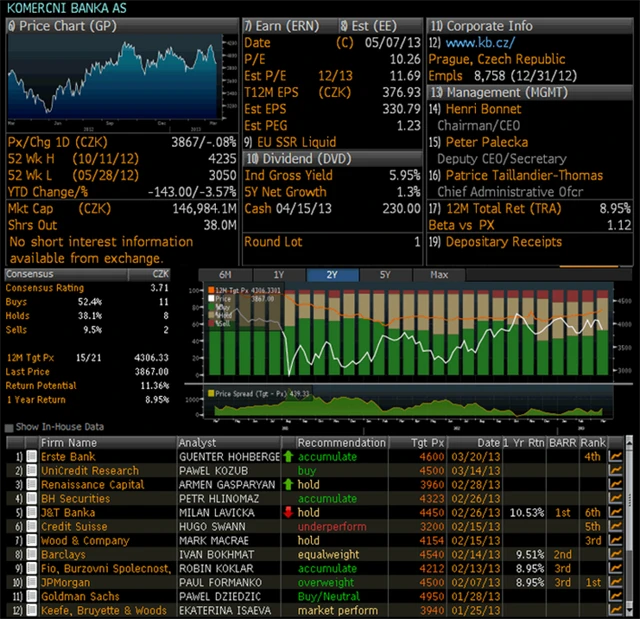Click the chart icon in the JPMorgan row
The height and width of the screenshot is (619, 640).
point(616,582)
